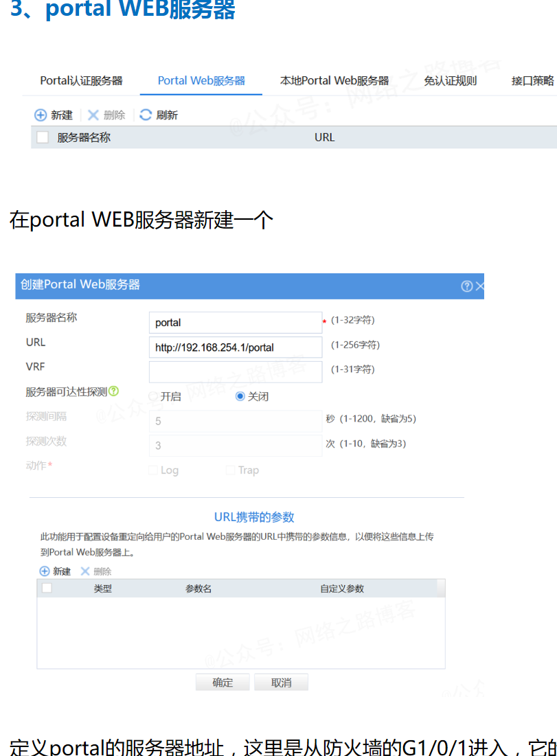
Task: Click 新建 plus icon under URL携带的参数
Action: [x=45, y=571]
